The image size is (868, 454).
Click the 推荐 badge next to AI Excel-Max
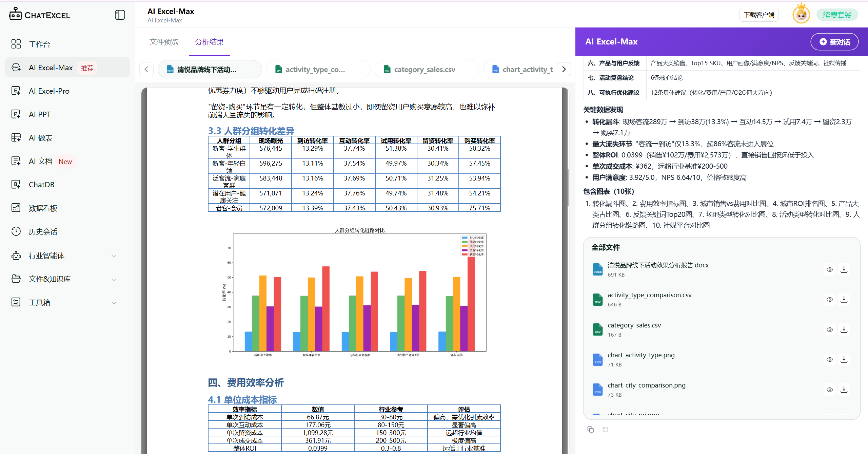(87, 68)
